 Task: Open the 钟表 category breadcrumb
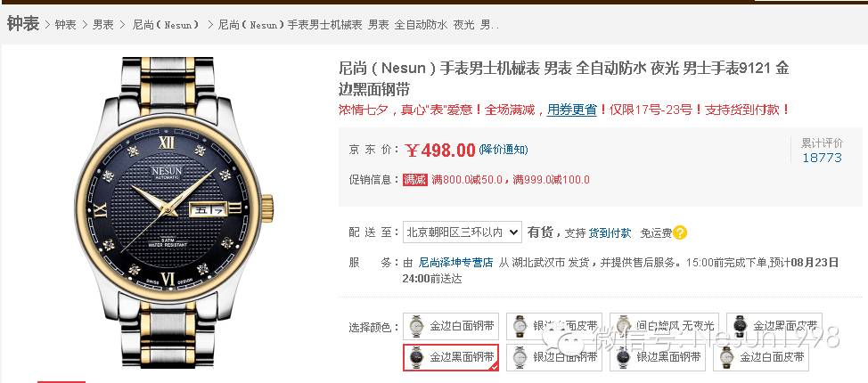(x=65, y=24)
